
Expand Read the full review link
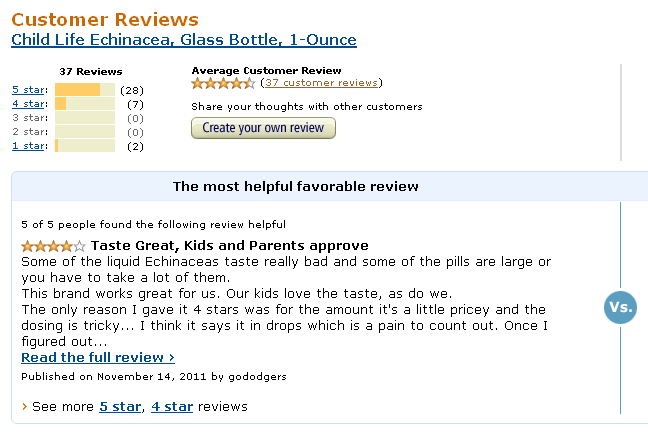tap(98, 358)
